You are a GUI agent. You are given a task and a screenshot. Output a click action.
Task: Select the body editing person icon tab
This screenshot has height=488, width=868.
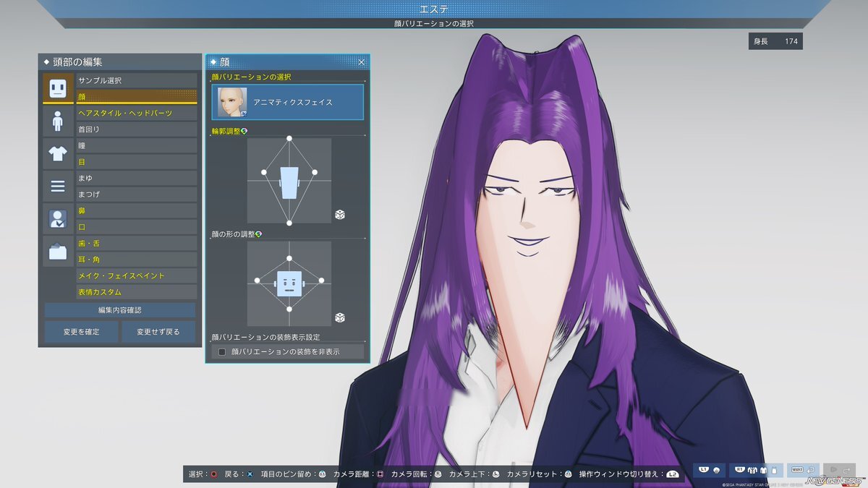58,121
